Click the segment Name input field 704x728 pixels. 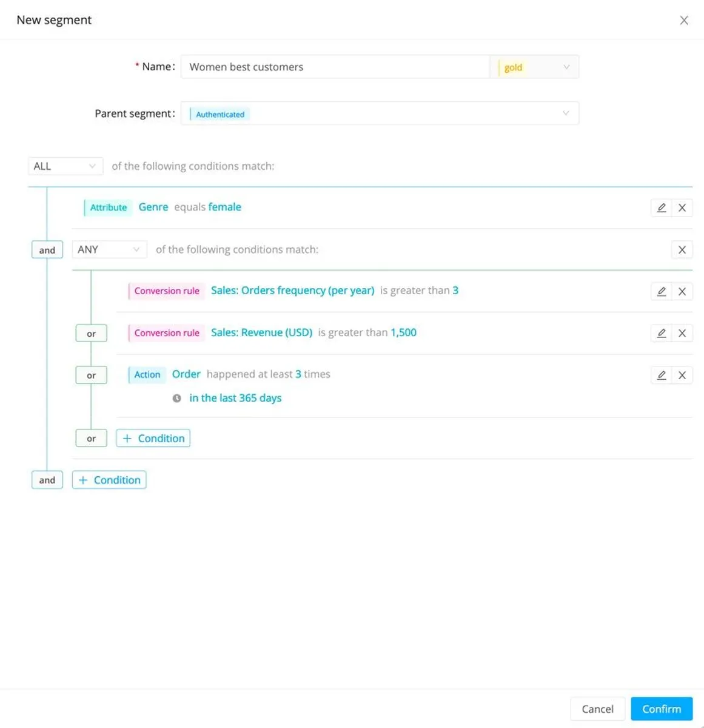tap(335, 67)
